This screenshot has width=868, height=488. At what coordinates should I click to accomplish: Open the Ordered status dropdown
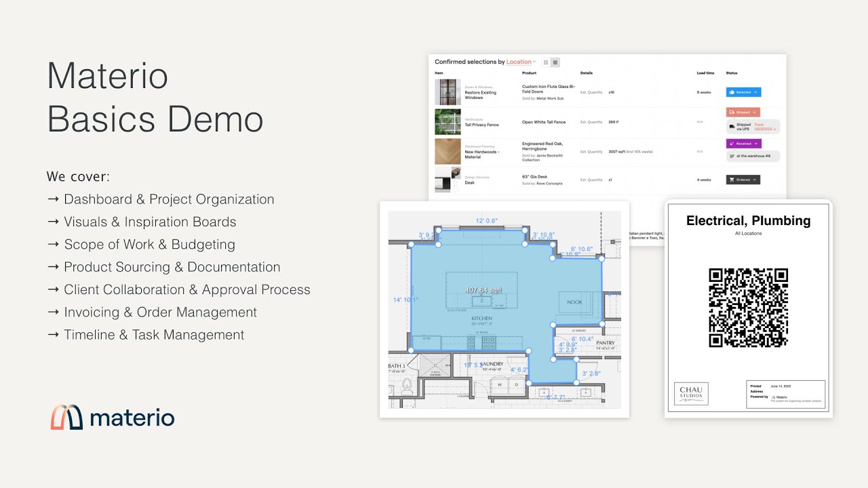tap(743, 180)
